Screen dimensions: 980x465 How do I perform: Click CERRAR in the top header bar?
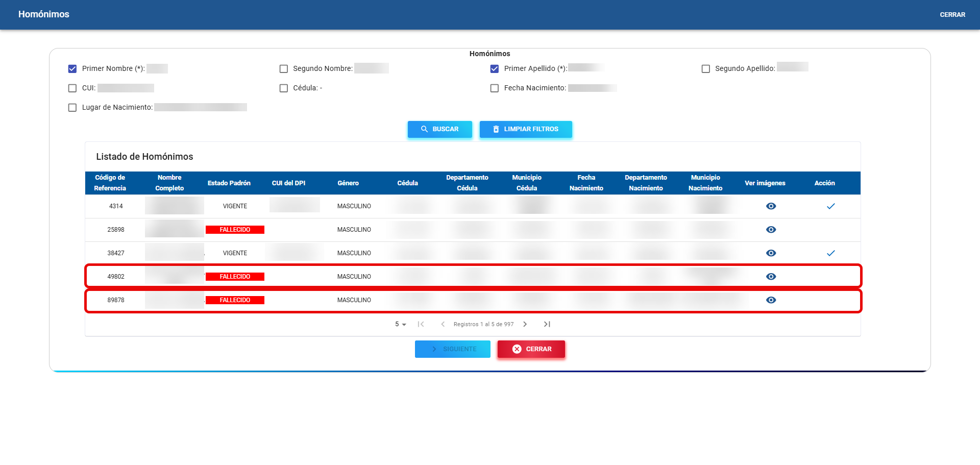[x=952, y=15]
